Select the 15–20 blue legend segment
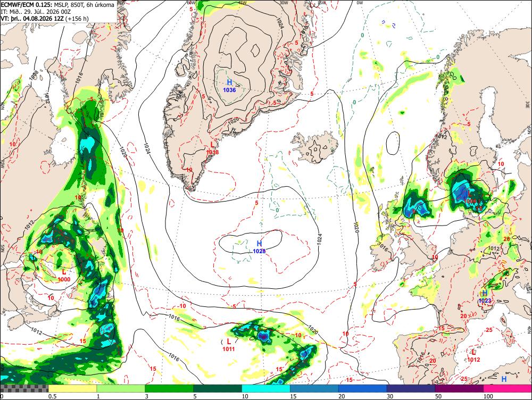The image size is (532, 400). click(x=314, y=388)
